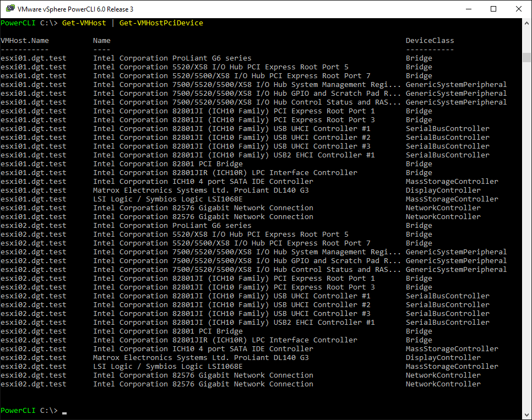
Task: Click esxi01 'ICH10 4 port SATA IDE Controller'
Action: pos(203,182)
